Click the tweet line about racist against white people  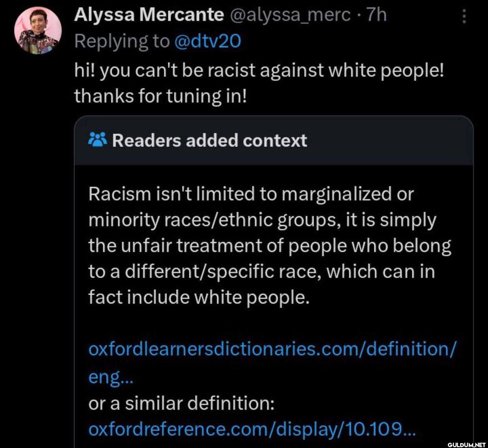click(259, 71)
